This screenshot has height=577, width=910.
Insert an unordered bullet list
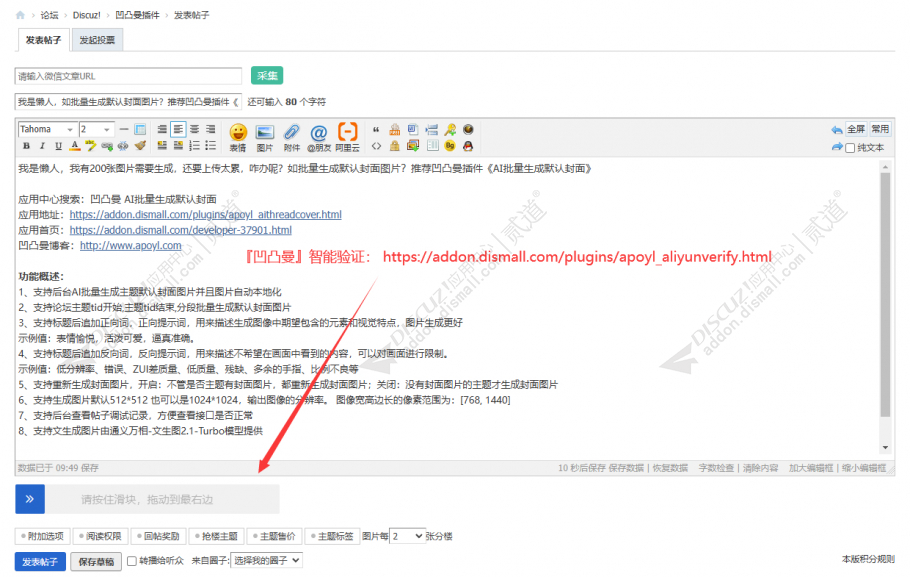tap(211, 146)
